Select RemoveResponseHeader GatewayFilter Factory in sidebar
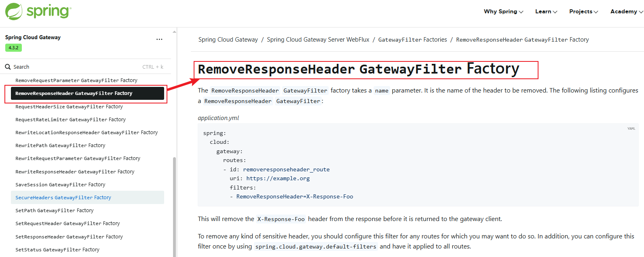 point(87,93)
